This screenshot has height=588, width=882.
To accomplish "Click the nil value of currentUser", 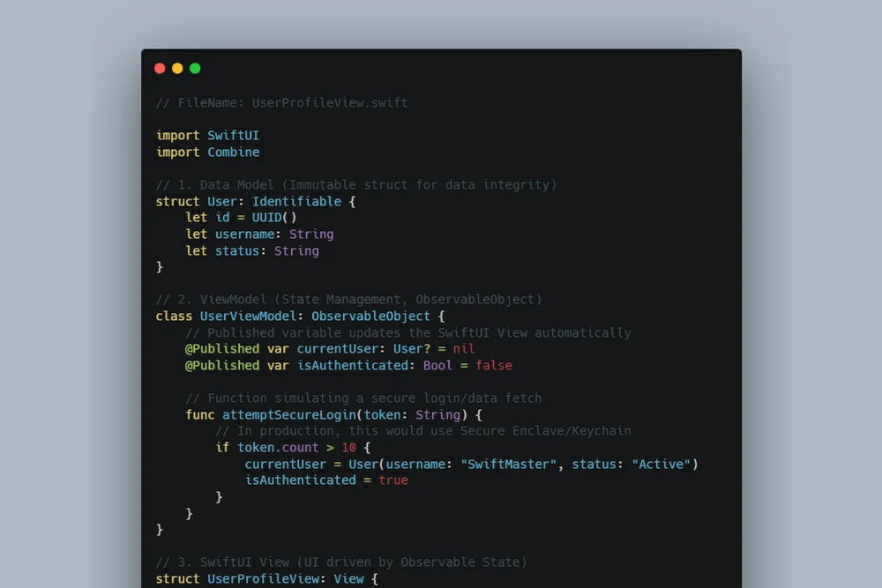I will click(x=463, y=348).
